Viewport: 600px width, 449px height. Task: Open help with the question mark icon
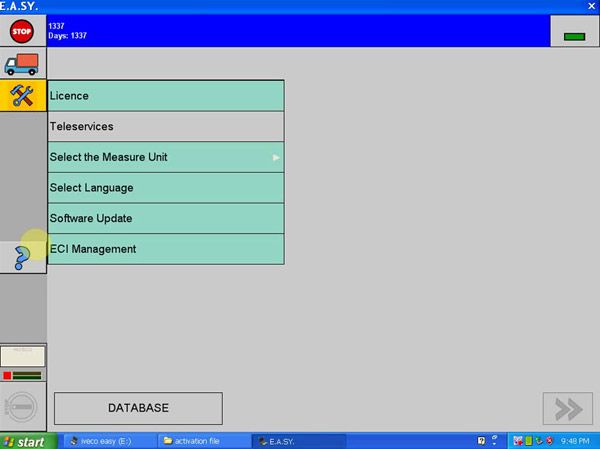[22, 257]
